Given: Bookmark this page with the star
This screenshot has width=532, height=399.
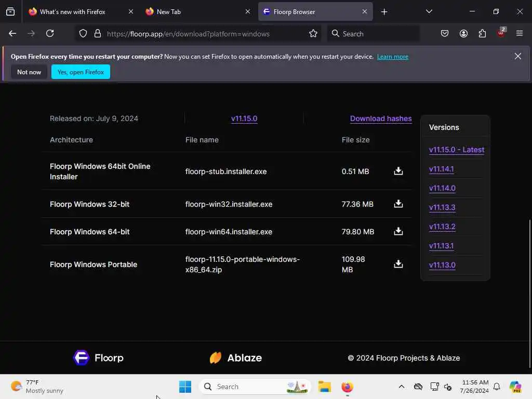Looking at the screenshot, I should [313, 34].
